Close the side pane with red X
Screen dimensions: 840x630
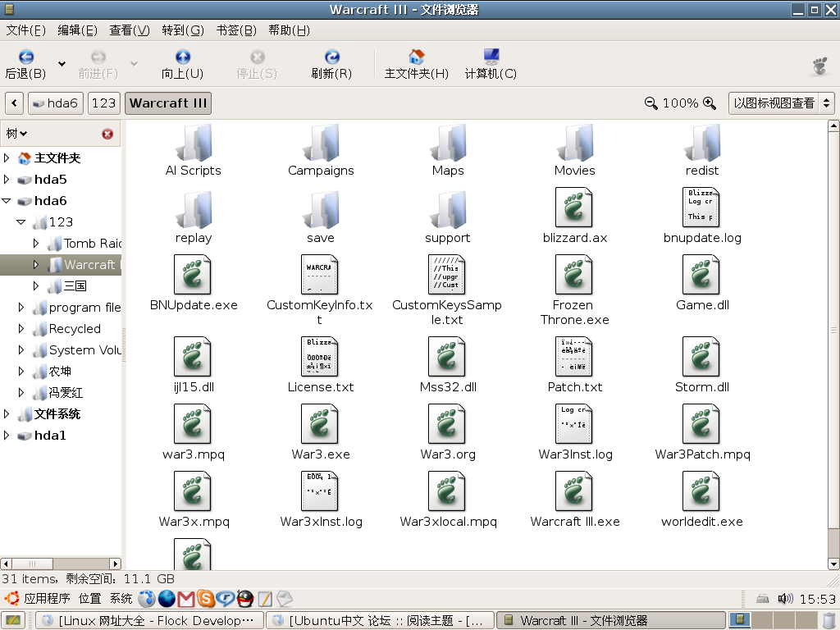click(107, 134)
